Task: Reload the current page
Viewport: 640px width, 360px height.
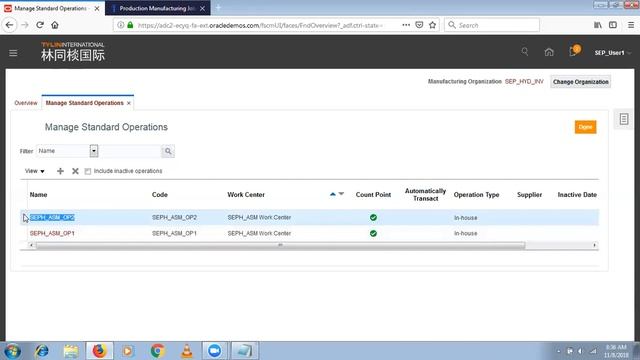Action: pyautogui.click(x=40, y=25)
